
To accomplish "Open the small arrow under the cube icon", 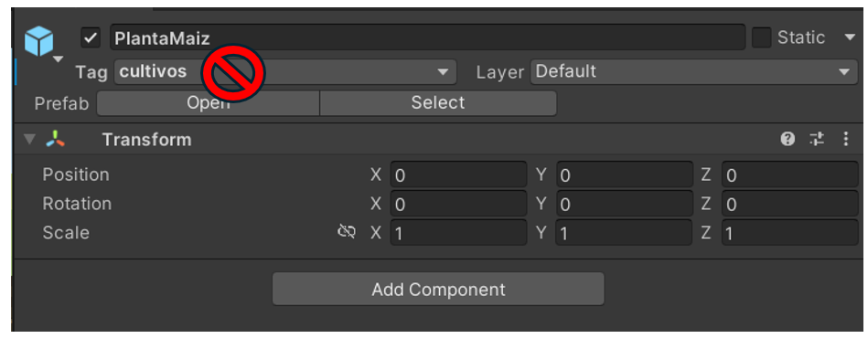I will click(x=58, y=58).
